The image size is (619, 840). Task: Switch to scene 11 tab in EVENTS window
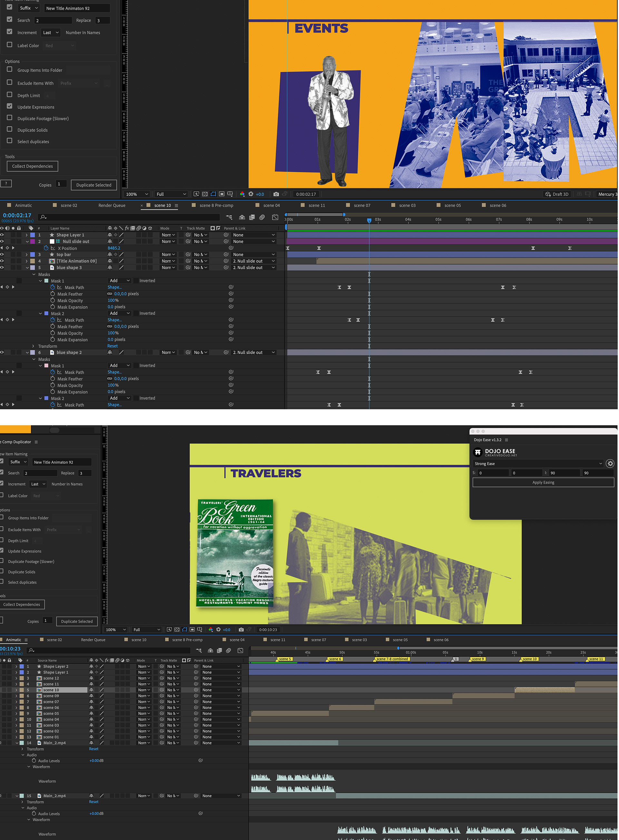click(x=316, y=205)
